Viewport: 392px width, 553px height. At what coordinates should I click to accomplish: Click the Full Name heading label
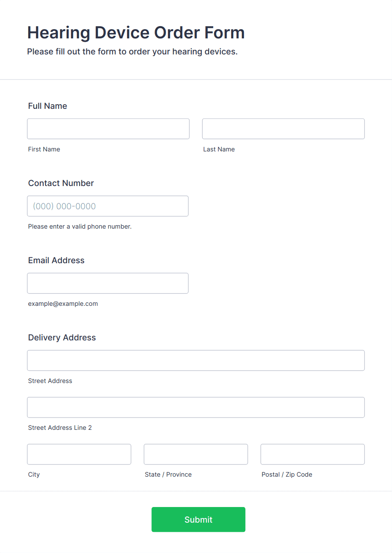coord(48,106)
